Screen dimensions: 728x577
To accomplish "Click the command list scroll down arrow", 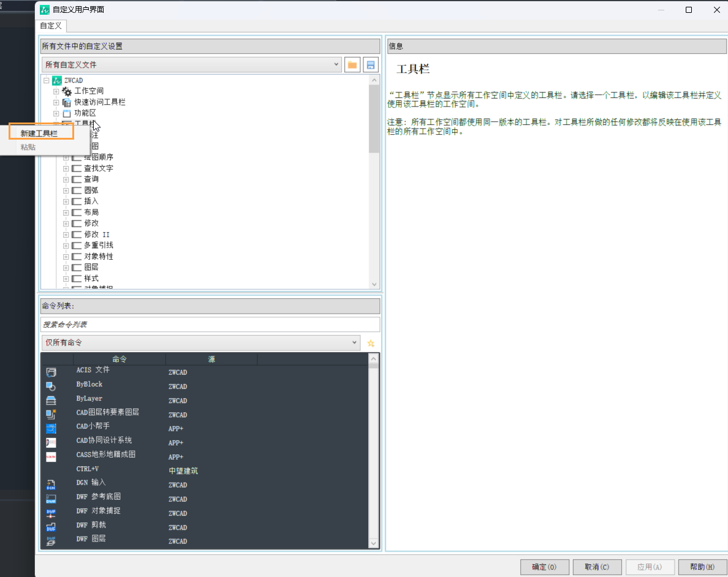I will pos(373,543).
